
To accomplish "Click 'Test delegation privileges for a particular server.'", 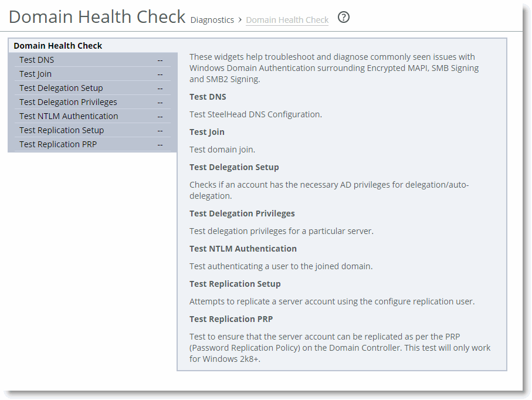I will coord(282,231).
